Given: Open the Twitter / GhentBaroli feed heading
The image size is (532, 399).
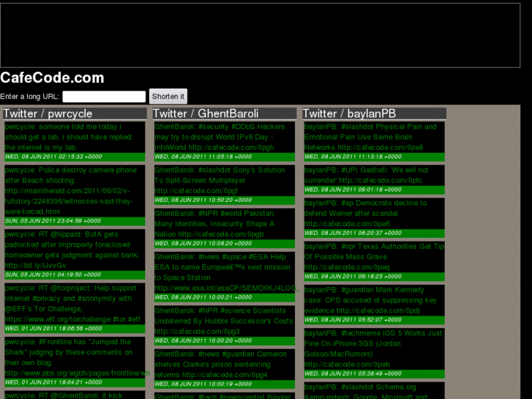Looking at the screenshot, I should (206, 113).
